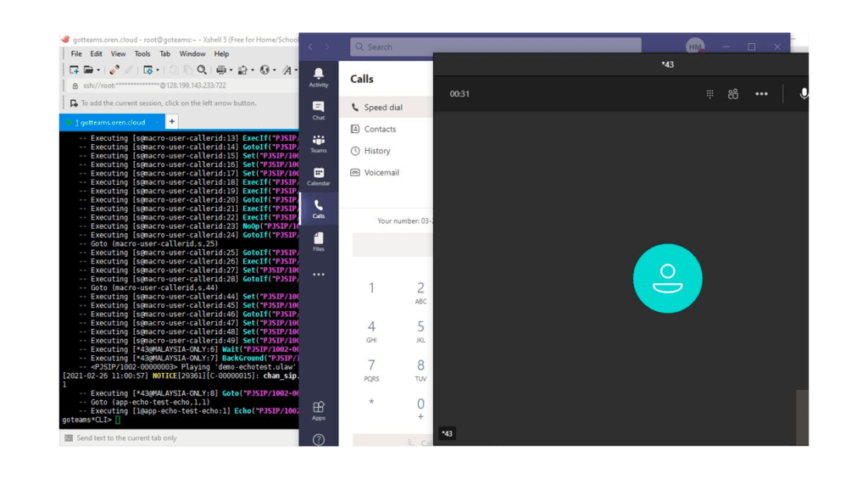Dial digit 8 TUV on the keypad

(x=420, y=370)
